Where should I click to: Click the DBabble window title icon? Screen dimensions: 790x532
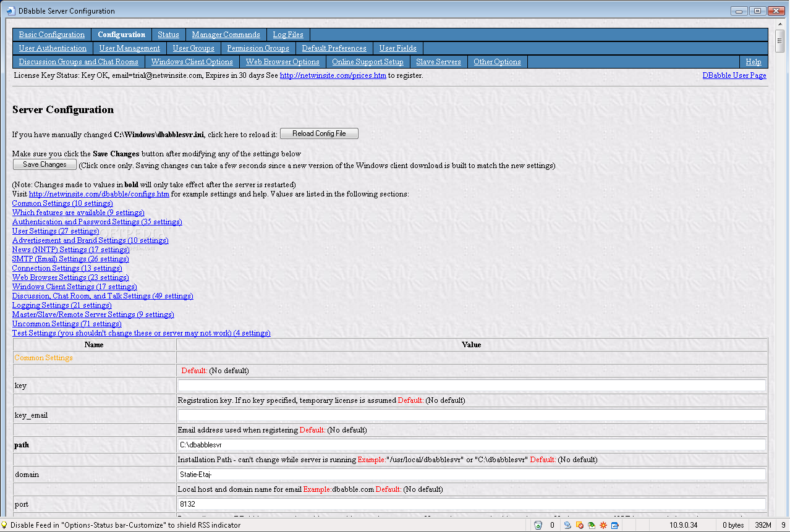click(x=10, y=11)
